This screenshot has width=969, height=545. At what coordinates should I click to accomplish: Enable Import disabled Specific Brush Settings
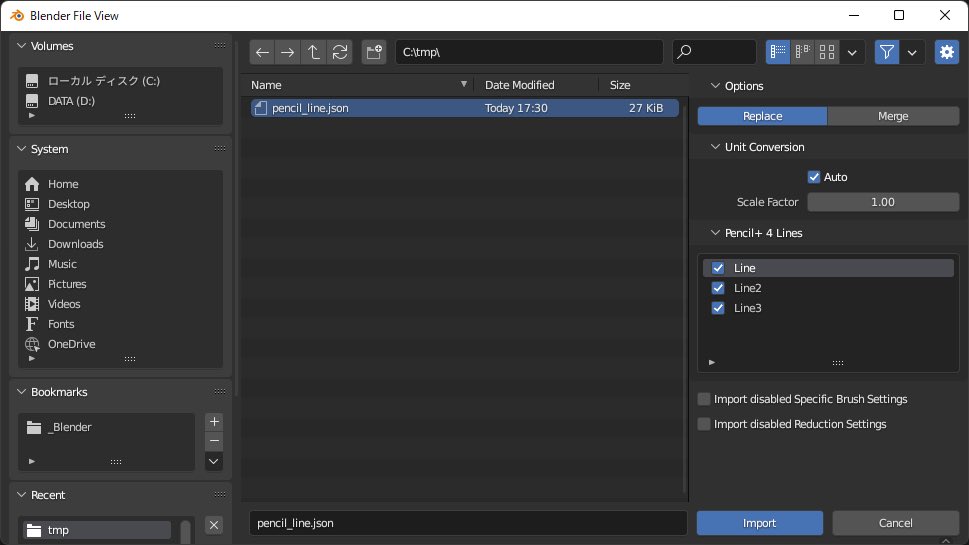pos(704,399)
